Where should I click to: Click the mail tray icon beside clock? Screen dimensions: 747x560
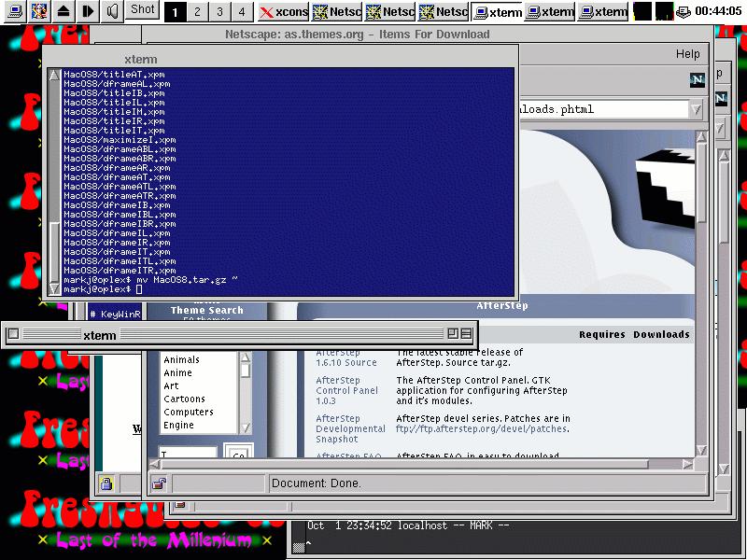[x=684, y=12]
